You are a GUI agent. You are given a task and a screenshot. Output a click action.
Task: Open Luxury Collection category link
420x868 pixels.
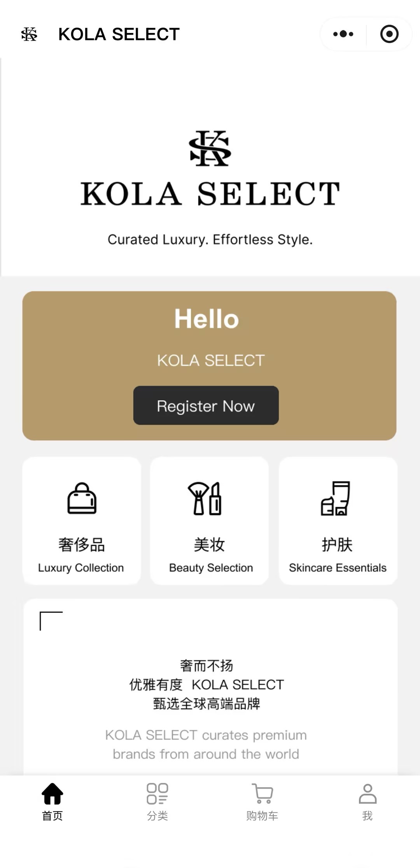tap(81, 568)
